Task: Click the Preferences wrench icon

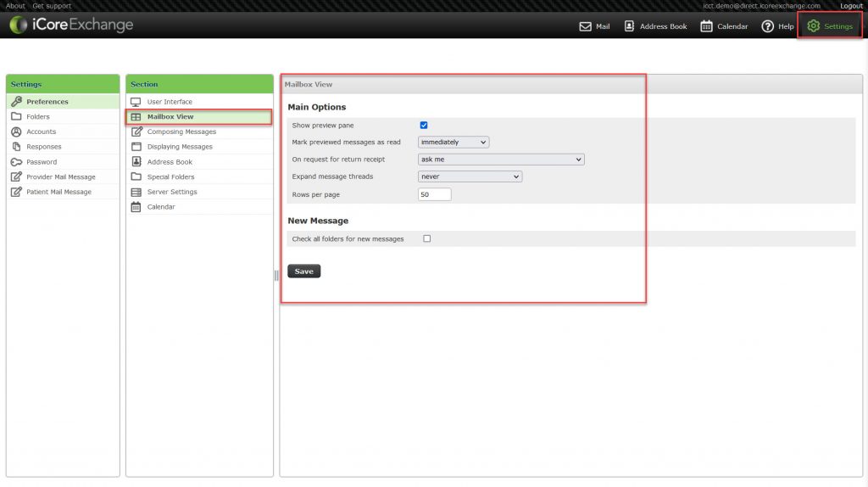Action: tap(17, 102)
